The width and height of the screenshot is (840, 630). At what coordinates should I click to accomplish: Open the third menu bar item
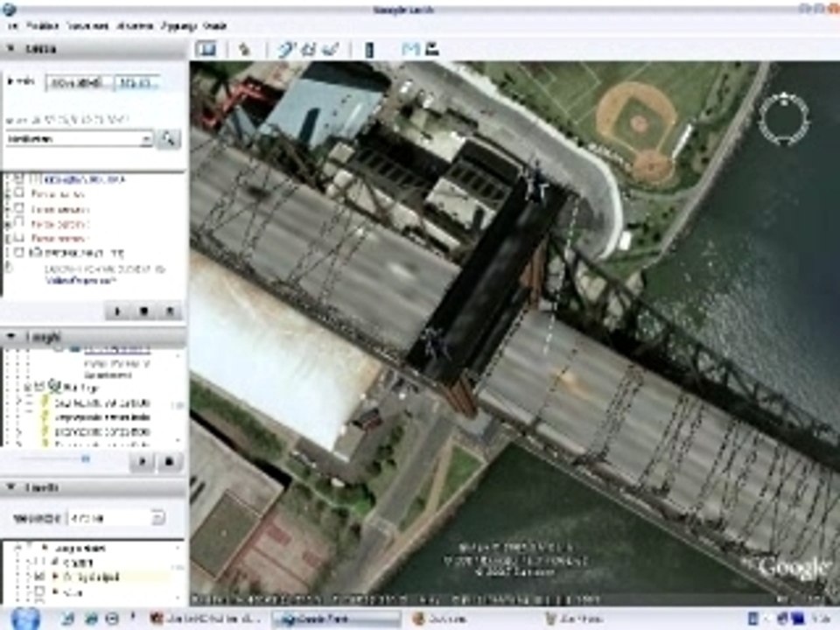(87, 25)
